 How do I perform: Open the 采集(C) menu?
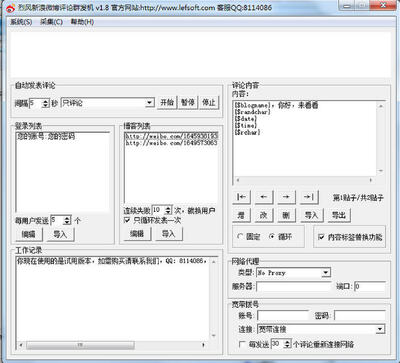point(51,22)
